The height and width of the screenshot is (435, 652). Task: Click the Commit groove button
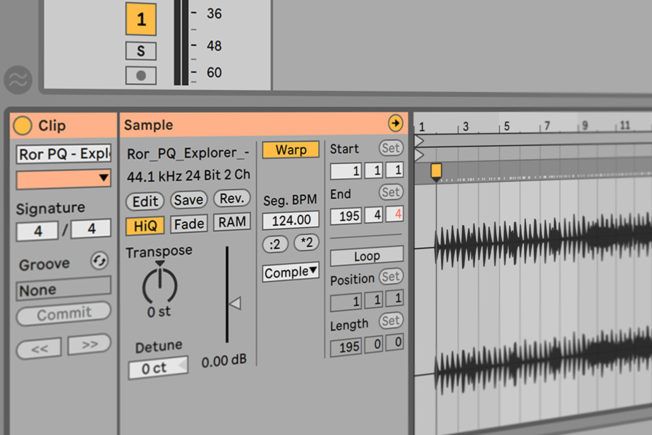pos(64,314)
